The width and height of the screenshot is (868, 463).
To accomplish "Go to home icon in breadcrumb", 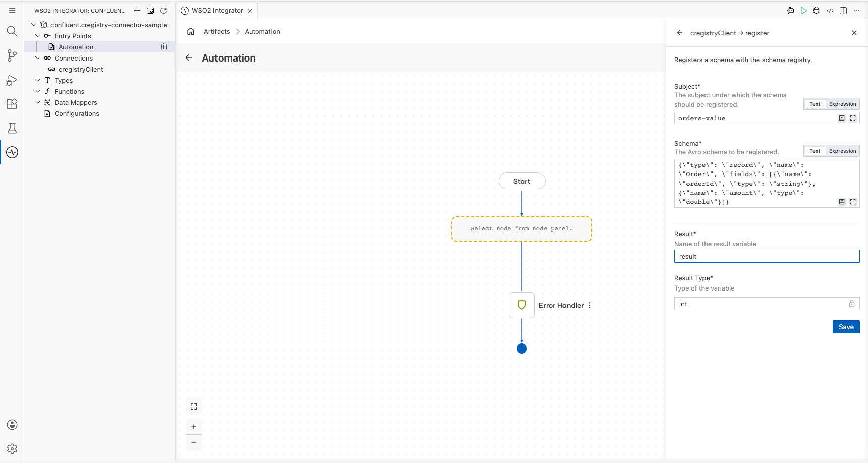I will (191, 31).
